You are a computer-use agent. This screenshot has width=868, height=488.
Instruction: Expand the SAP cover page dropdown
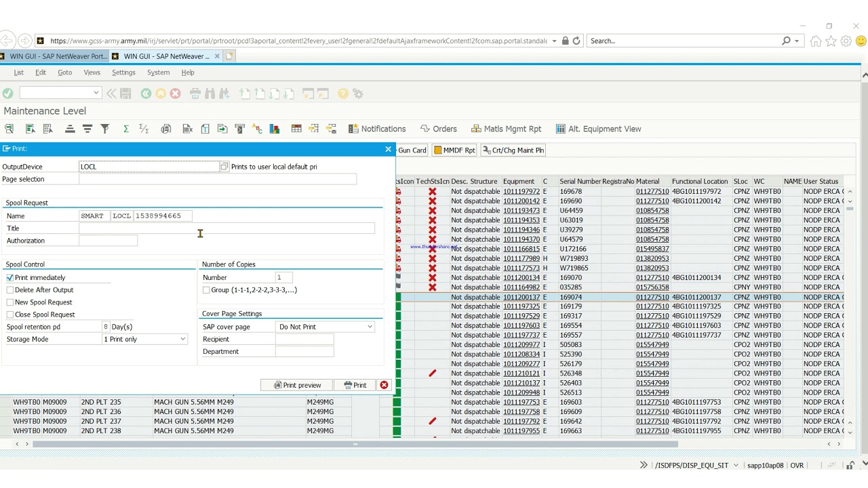[x=370, y=327]
